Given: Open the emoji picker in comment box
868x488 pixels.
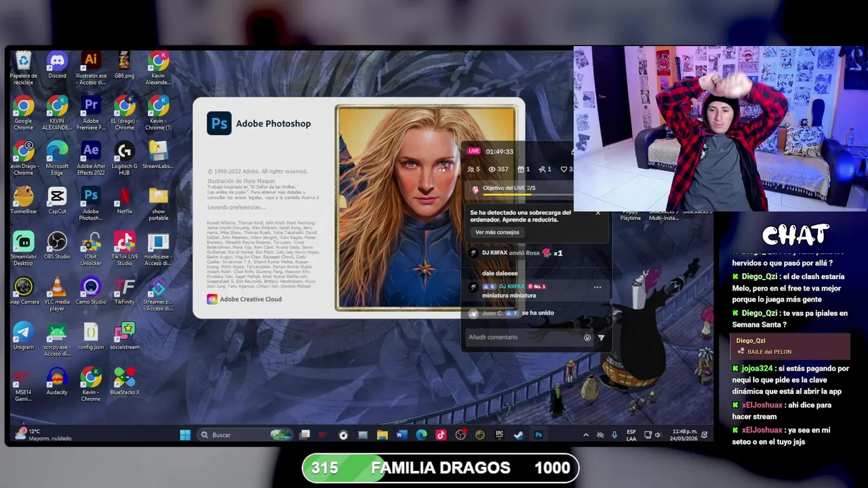Looking at the screenshot, I should (x=587, y=338).
